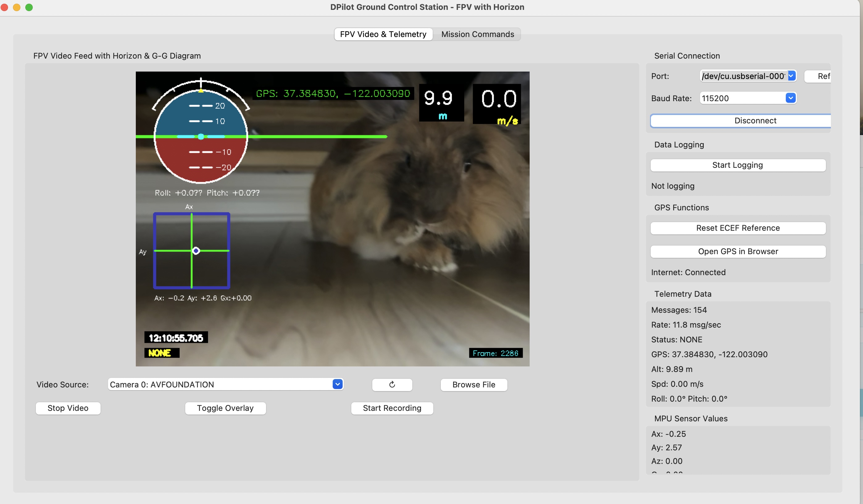Click the G-G diagram box in video

tap(191, 251)
